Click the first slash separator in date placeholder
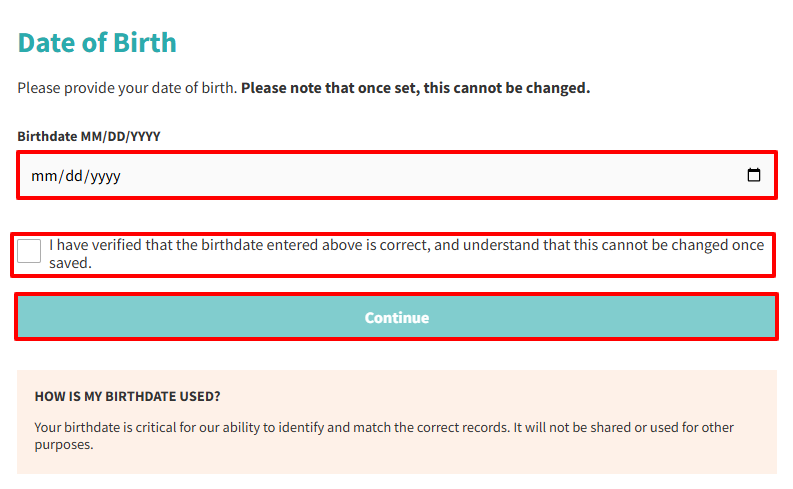The width and height of the screenshot is (793, 489). (x=58, y=176)
